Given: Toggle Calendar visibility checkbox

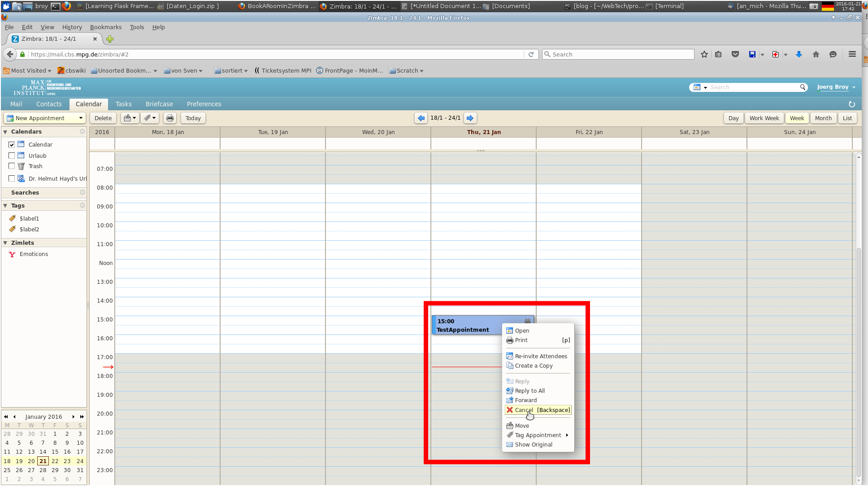Looking at the screenshot, I should (x=11, y=144).
